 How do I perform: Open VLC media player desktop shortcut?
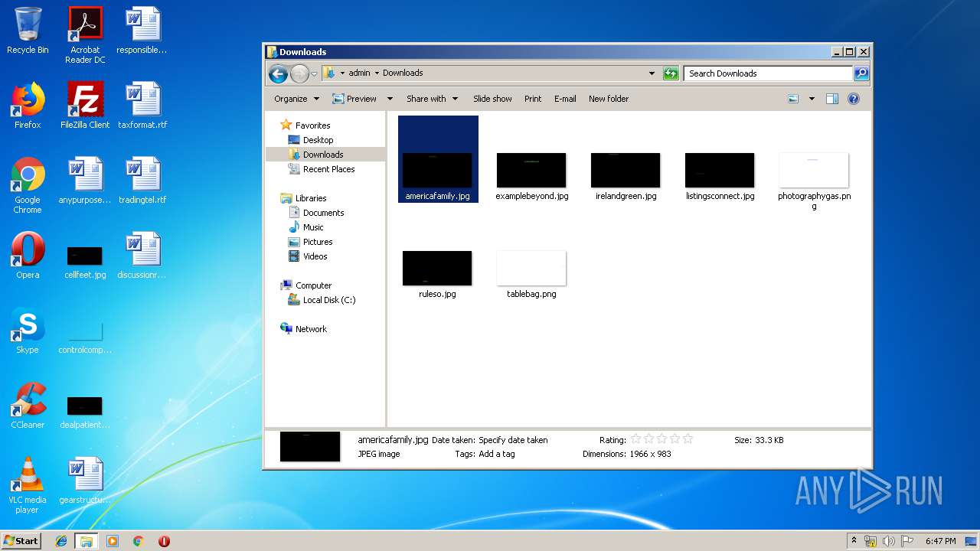(28, 486)
